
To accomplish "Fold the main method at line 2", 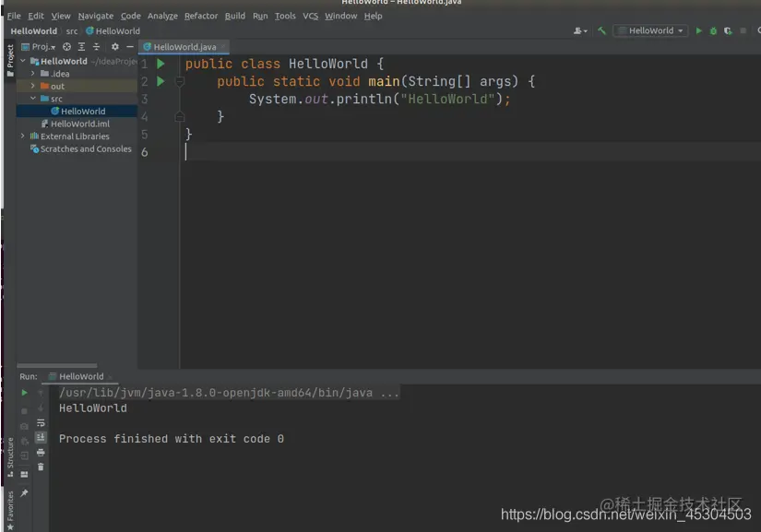I will (x=180, y=81).
